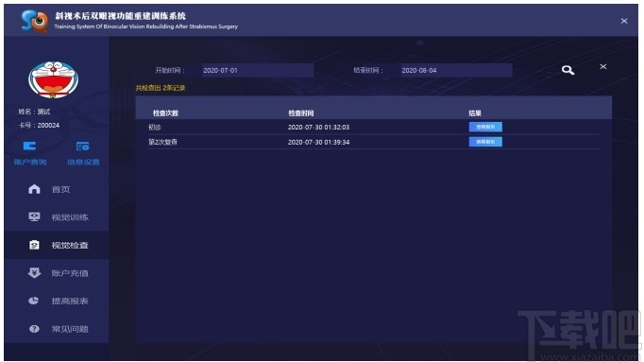
Task: Click the 常见问题 question mark icon
Action: 35,329
